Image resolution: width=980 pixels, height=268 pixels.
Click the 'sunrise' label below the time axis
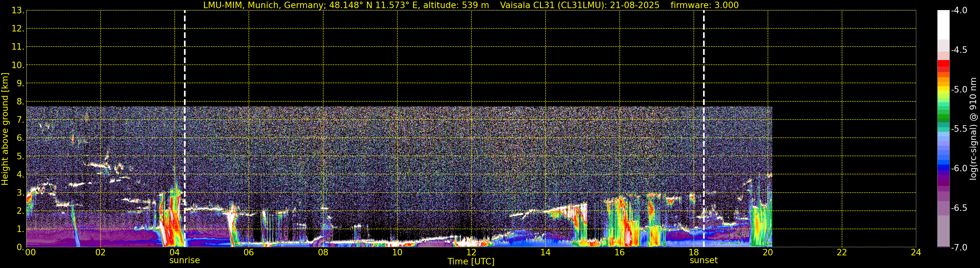point(185,261)
